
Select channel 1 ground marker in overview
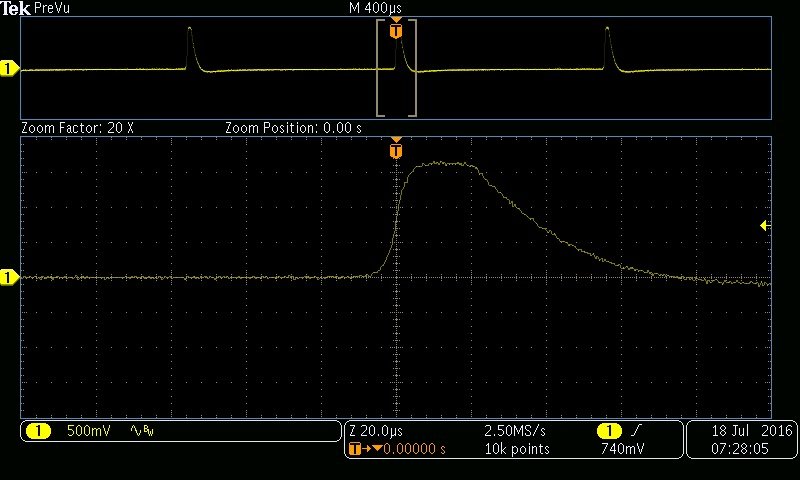pos(9,69)
